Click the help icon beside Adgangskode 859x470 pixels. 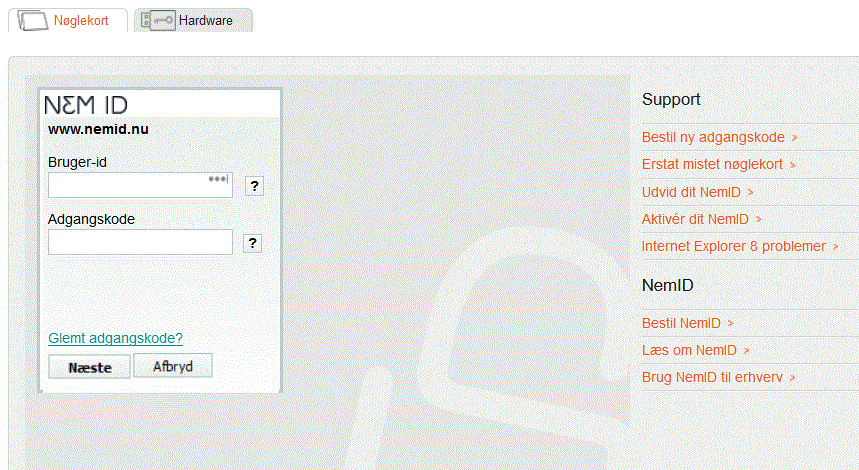click(x=253, y=243)
